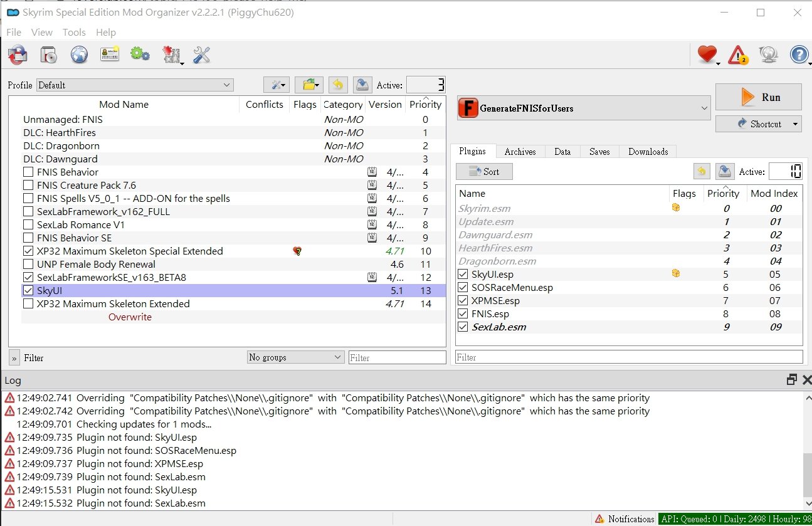
Task: Uncheck the SkyUI mod checkbox
Action: tap(28, 290)
